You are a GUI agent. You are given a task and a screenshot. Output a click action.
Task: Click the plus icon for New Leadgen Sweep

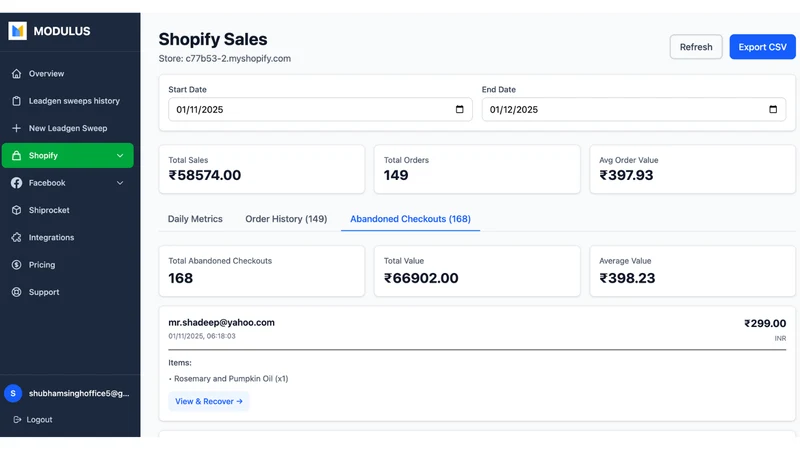point(16,128)
